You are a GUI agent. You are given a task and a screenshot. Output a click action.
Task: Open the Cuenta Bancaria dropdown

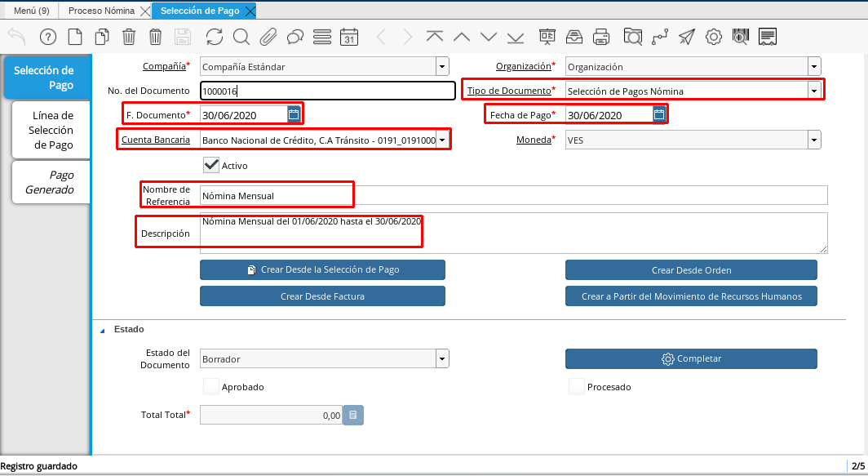(x=442, y=140)
